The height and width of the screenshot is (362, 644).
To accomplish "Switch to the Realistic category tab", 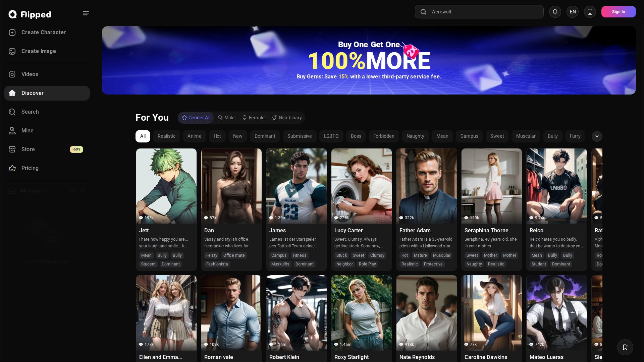I will [x=167, y=136].
